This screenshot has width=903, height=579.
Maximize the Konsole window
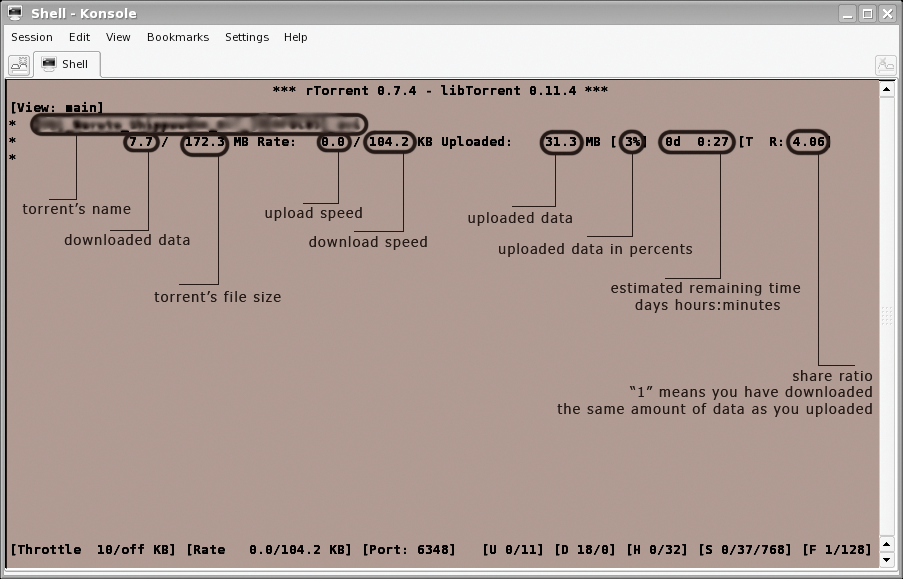[867, 13]
